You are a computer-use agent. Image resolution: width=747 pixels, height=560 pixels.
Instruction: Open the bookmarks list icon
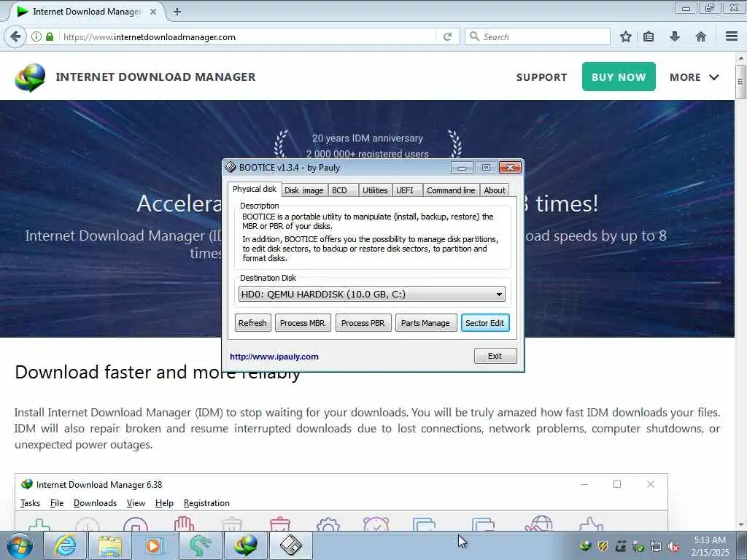(x=649, y=36)
